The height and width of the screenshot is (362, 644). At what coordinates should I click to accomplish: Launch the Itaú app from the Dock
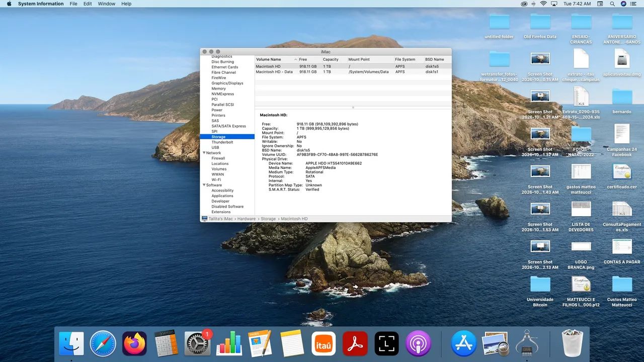[x=324, y=343]
